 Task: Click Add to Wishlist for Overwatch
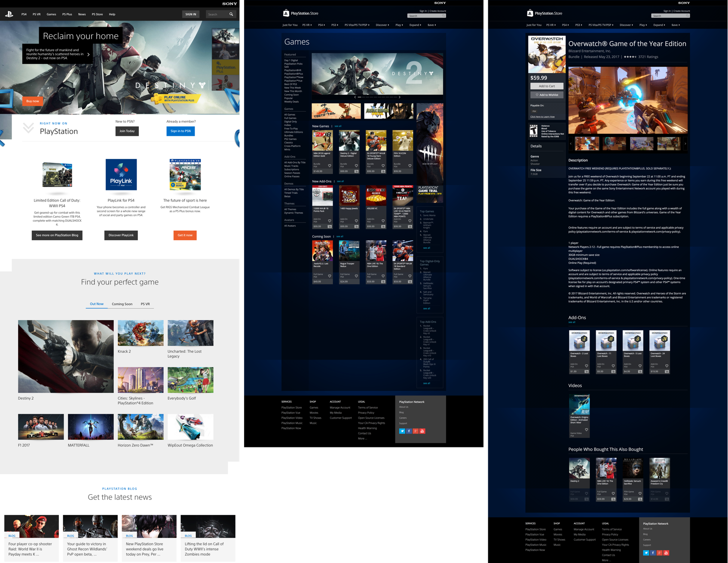[x=547, y=95]
